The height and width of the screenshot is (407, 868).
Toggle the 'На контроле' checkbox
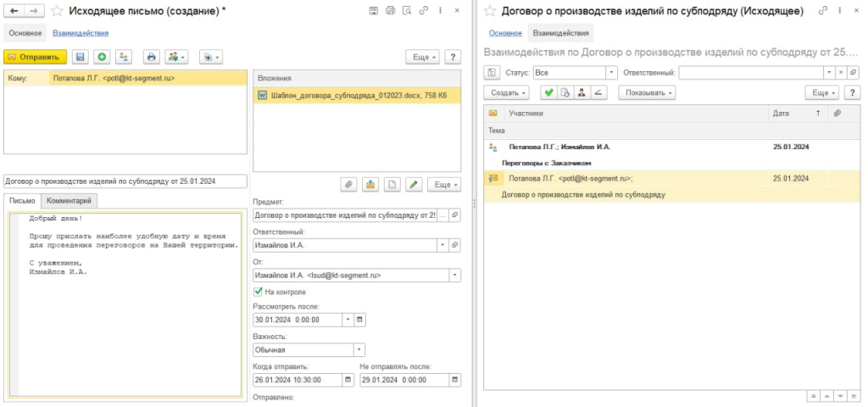click(x=259, y=292)
